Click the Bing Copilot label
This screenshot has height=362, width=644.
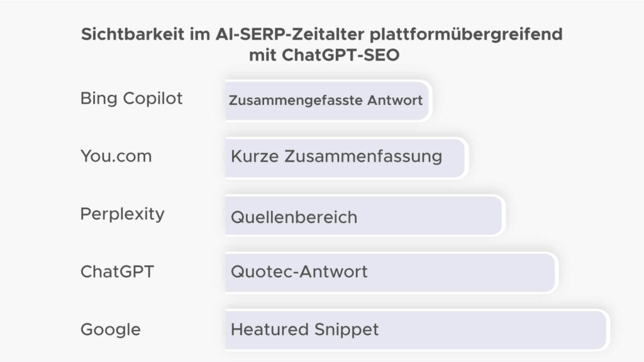pyautogui.click(x=131, y=99)
